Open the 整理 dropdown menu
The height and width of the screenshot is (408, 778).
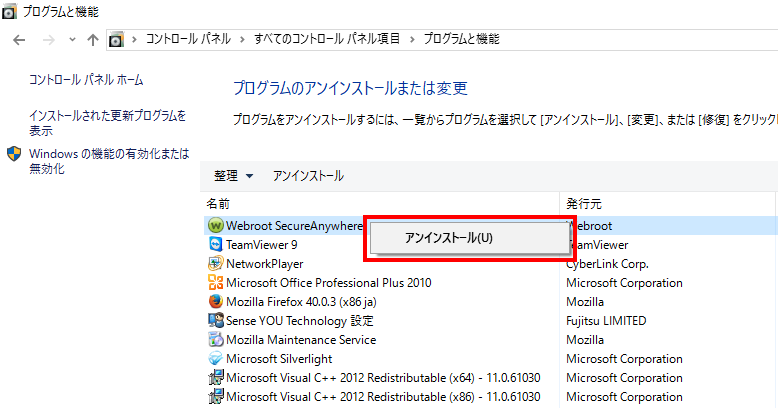click(234, 176)
